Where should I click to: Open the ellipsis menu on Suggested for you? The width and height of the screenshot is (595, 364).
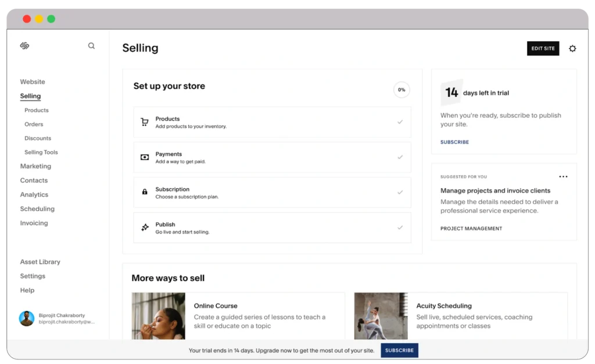(x=563, y=176)
